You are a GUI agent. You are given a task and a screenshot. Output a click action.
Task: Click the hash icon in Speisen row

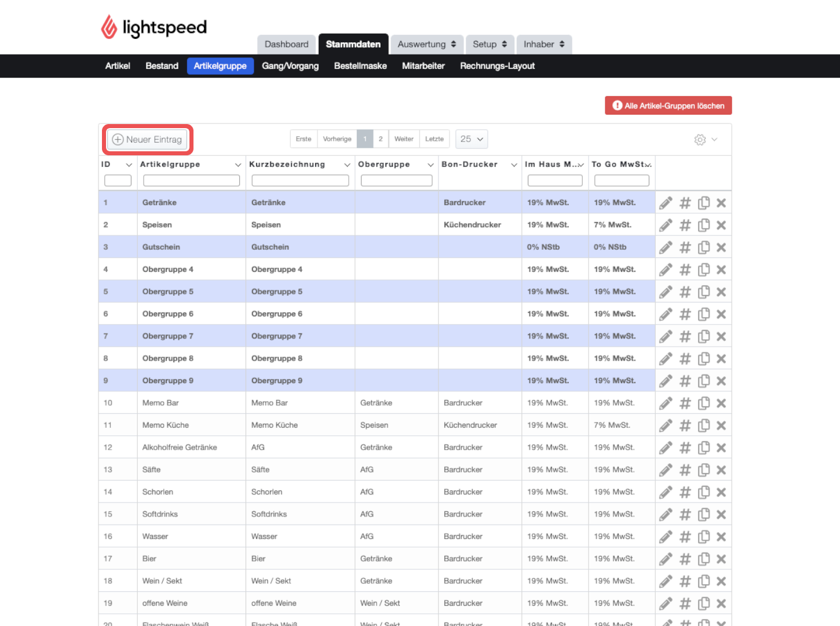pos(685,225)
